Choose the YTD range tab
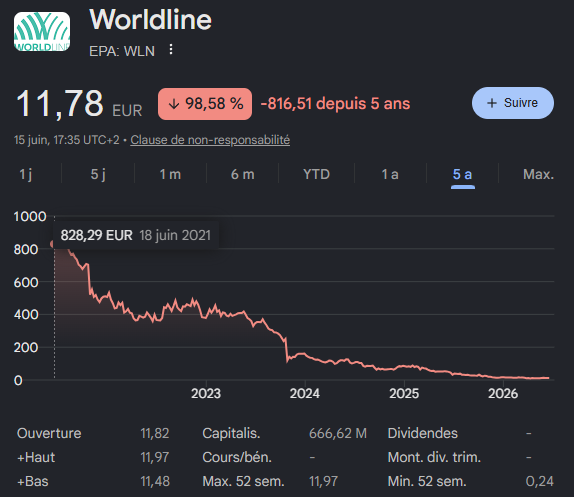Viewport: 574px width, 497px height. [x=317, y=174]
